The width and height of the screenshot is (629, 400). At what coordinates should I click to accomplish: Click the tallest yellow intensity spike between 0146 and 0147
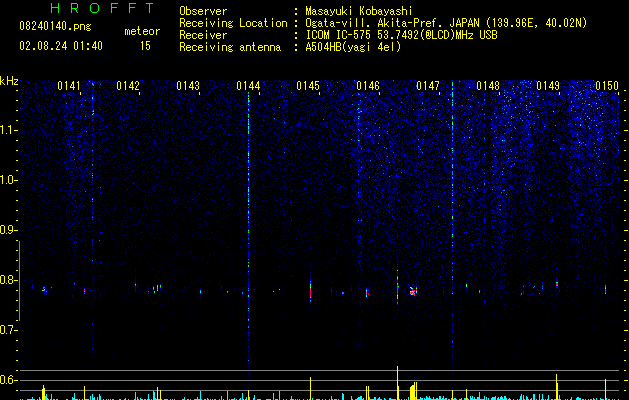(x=398, y=383)
